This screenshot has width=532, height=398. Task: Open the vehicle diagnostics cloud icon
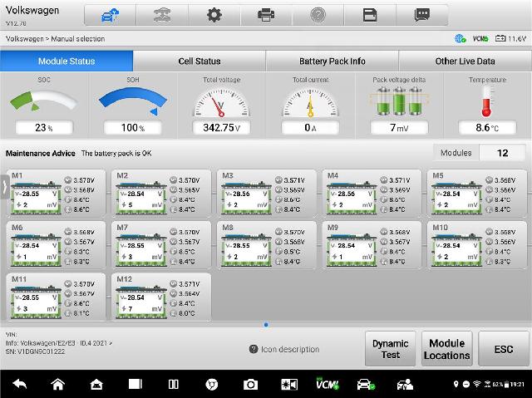(110, 15)
